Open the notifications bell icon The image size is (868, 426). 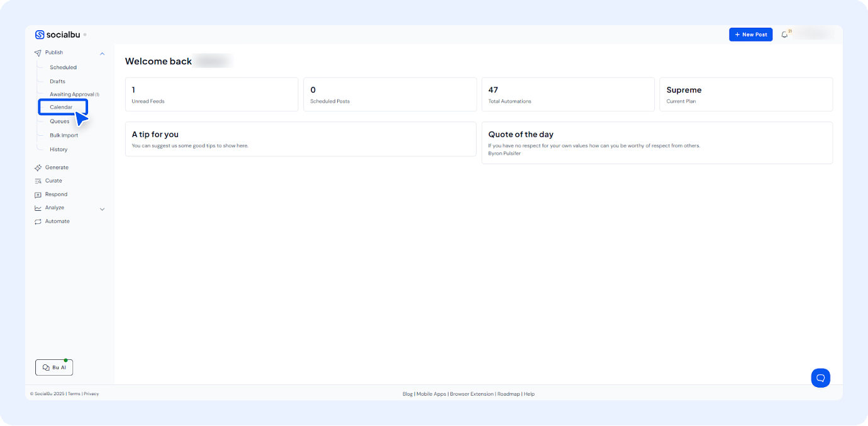click(784, 35)
